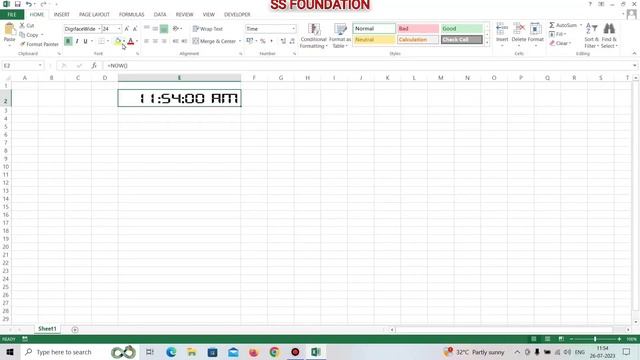Open the Windows Start menu
640x360 pixels.
[x=10, y=352]
